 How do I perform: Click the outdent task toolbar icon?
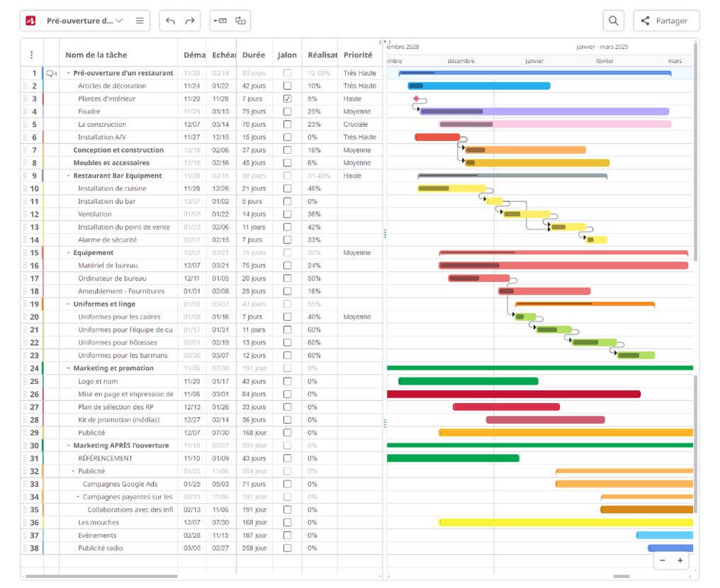[240, 21]
